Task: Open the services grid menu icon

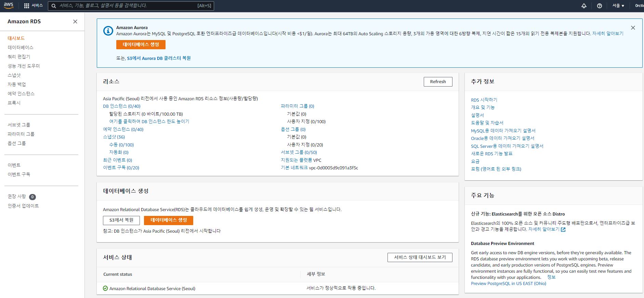Action: 27,6
